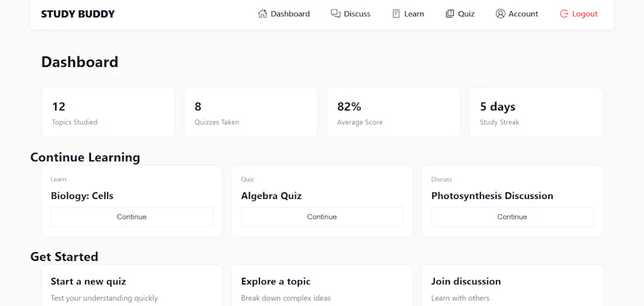
Task: Click the Dashboard page heading
Action: [80, 62]
